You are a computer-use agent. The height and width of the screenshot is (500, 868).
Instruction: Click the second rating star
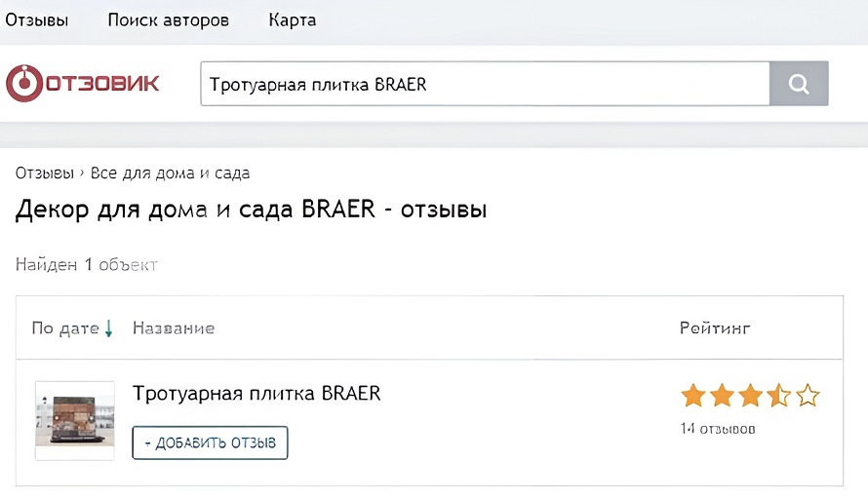[x=722, y=396]
